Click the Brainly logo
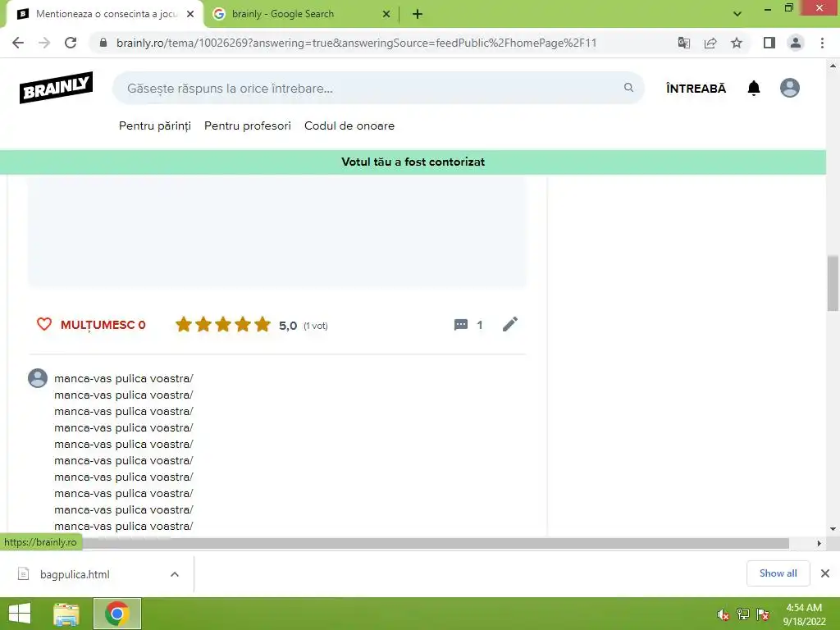Viewport: 840px width, 630px height. click(57, 87)
